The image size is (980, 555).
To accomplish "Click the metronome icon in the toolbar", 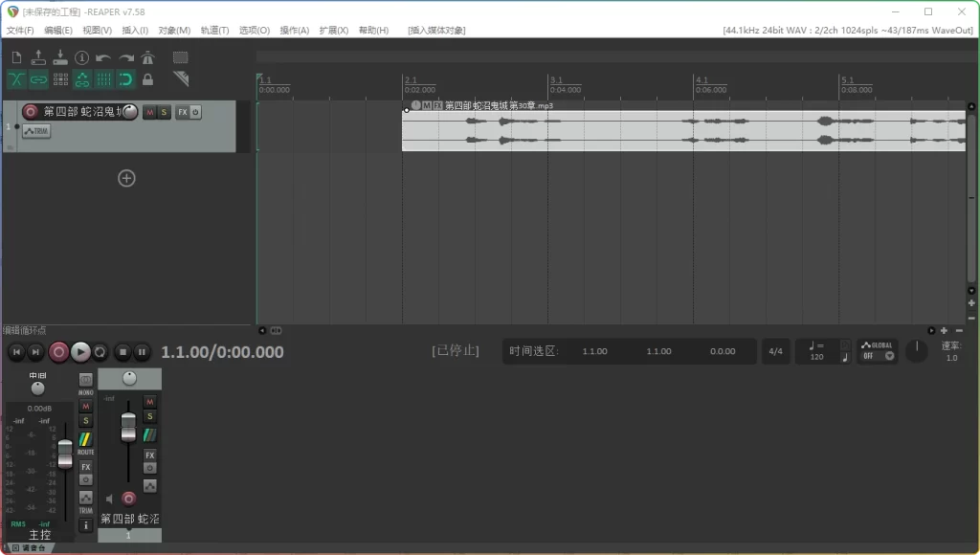I will pyautogui.click(x=147, y=57).
